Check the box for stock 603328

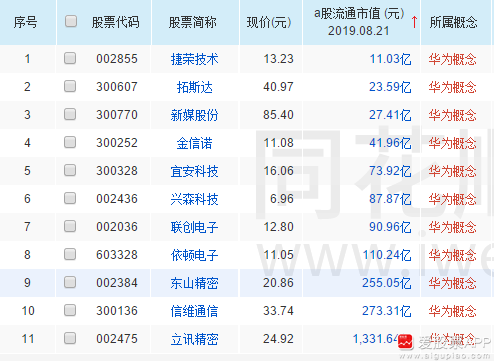click(x=70, y=254)
